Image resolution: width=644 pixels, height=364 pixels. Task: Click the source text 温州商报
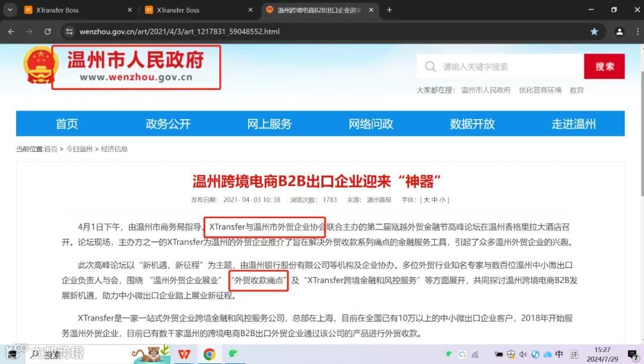coord(379,200)
